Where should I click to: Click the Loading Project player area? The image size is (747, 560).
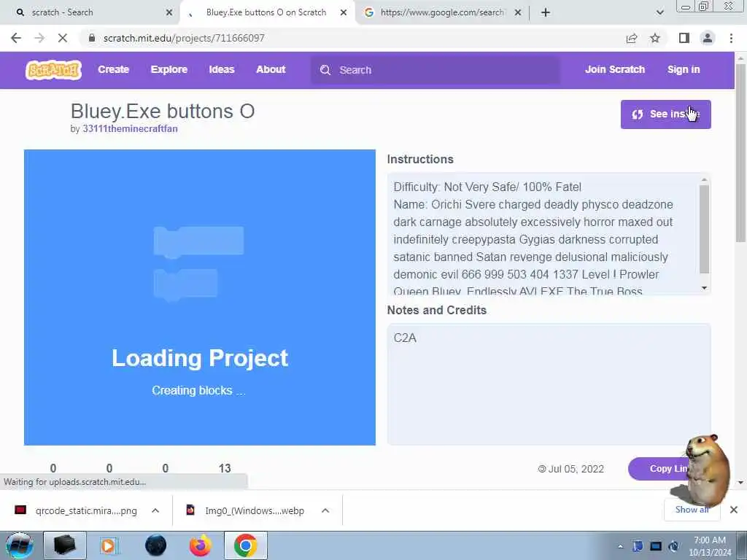(200, 297)
